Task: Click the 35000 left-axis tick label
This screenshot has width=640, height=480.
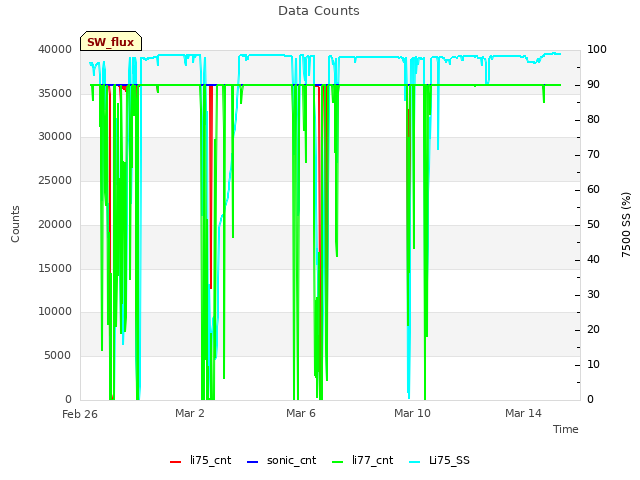Action: [x=55, y=93]
